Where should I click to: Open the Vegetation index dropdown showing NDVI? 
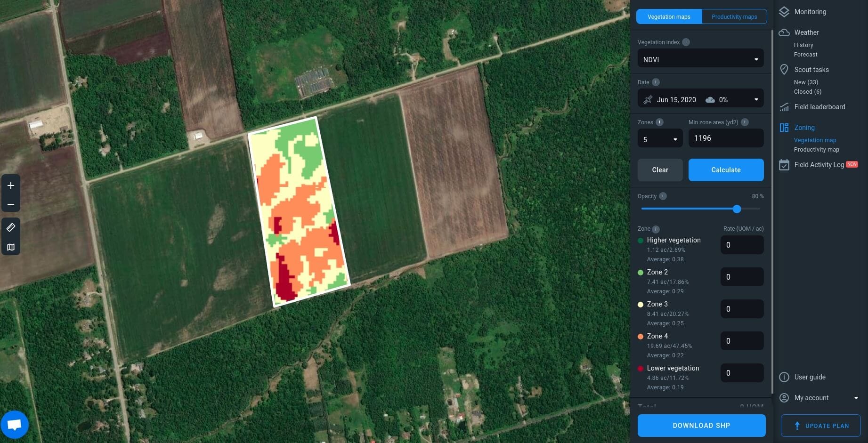click(700, 59)
